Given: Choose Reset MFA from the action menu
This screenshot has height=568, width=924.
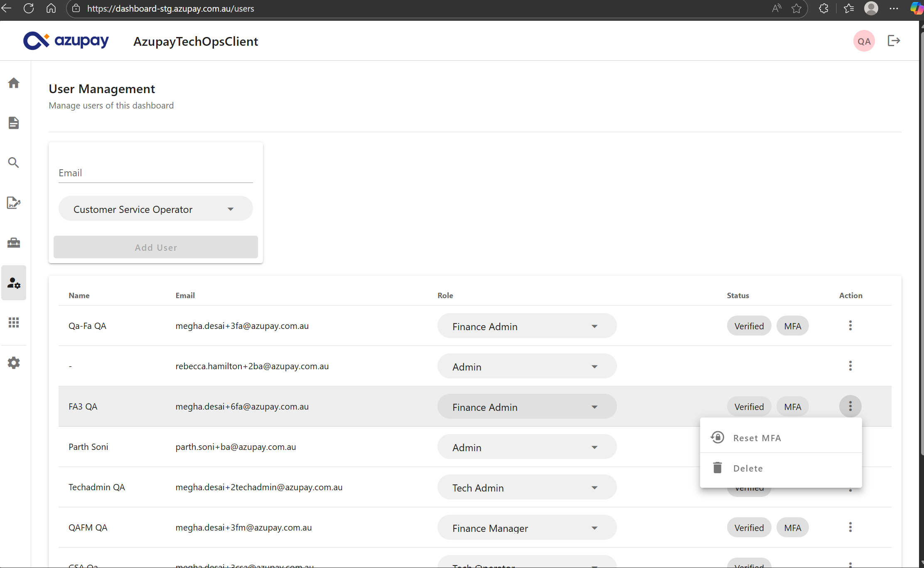Looking at the screenshot, I should [757, 438].
